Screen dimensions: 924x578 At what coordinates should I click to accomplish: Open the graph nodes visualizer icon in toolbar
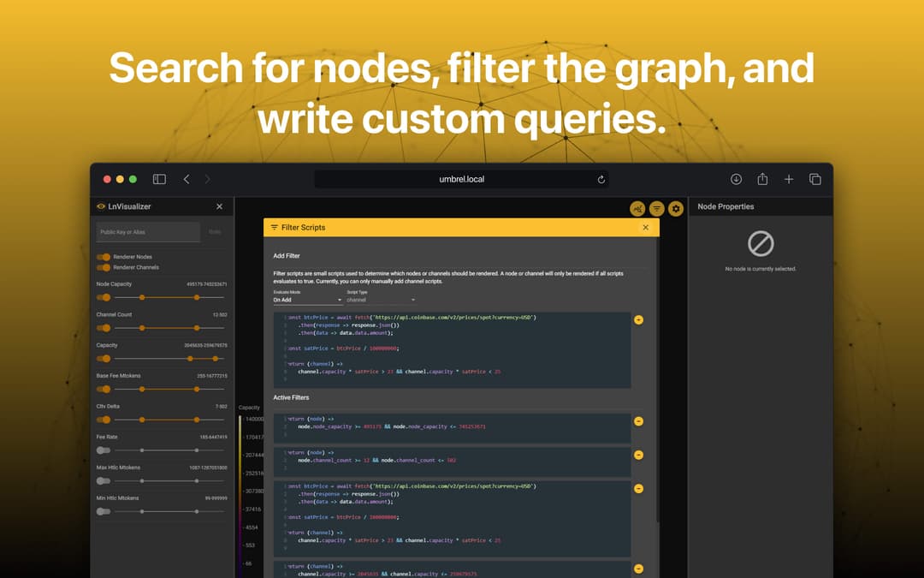[638, 208]
